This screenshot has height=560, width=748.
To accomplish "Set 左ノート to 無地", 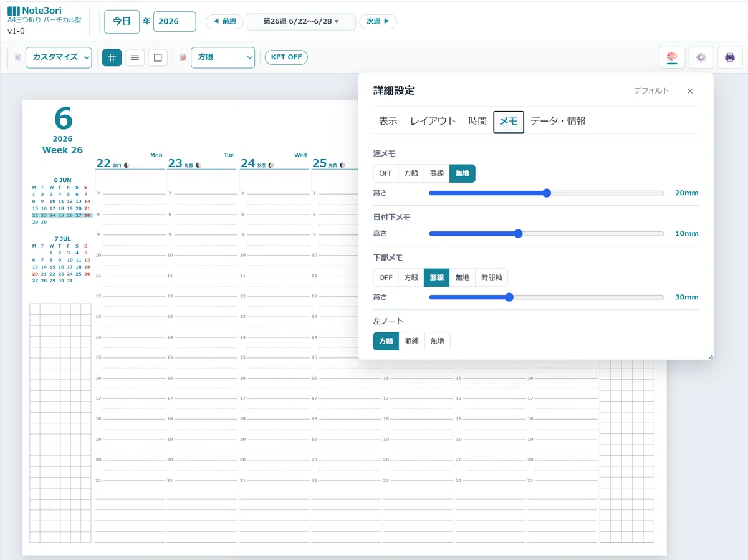I will (x=438, y=341).
